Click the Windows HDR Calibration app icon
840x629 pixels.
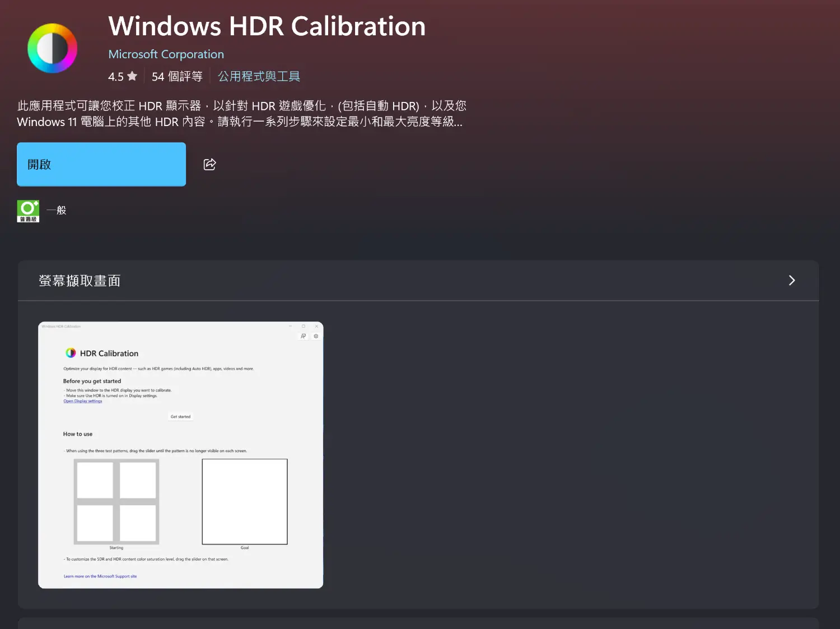53,48
